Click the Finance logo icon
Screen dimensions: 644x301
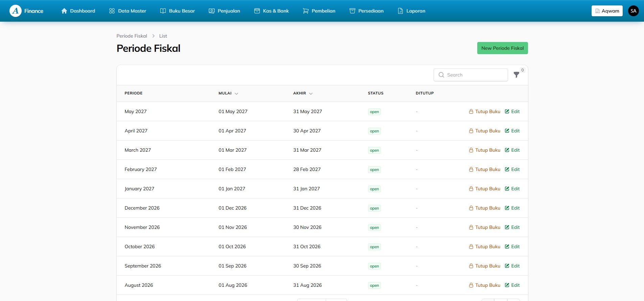click(x=16, y=11)
